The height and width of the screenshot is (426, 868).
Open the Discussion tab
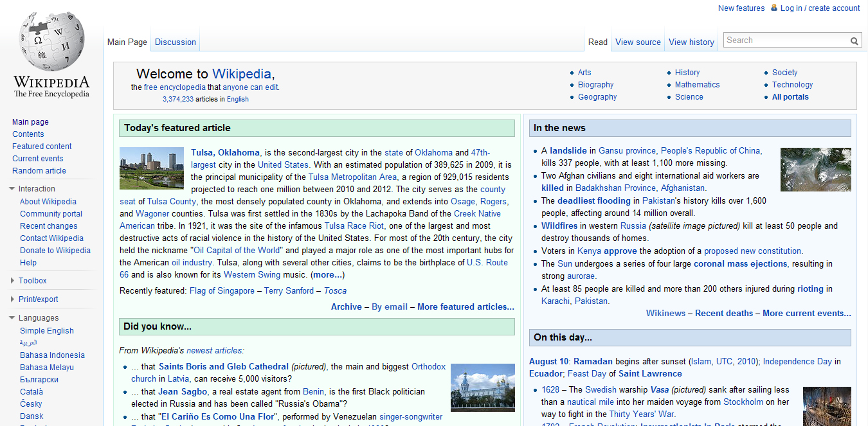[176, 42]
